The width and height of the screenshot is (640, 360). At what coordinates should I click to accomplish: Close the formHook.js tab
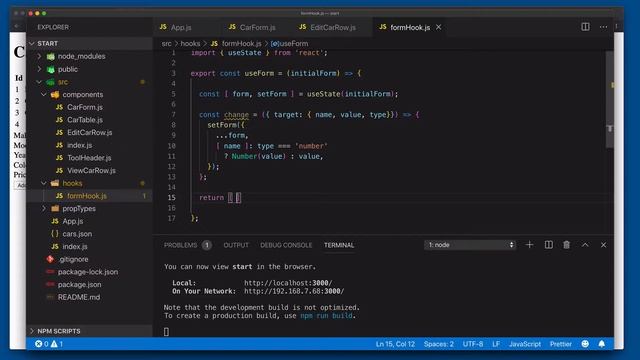coord(438,27)
